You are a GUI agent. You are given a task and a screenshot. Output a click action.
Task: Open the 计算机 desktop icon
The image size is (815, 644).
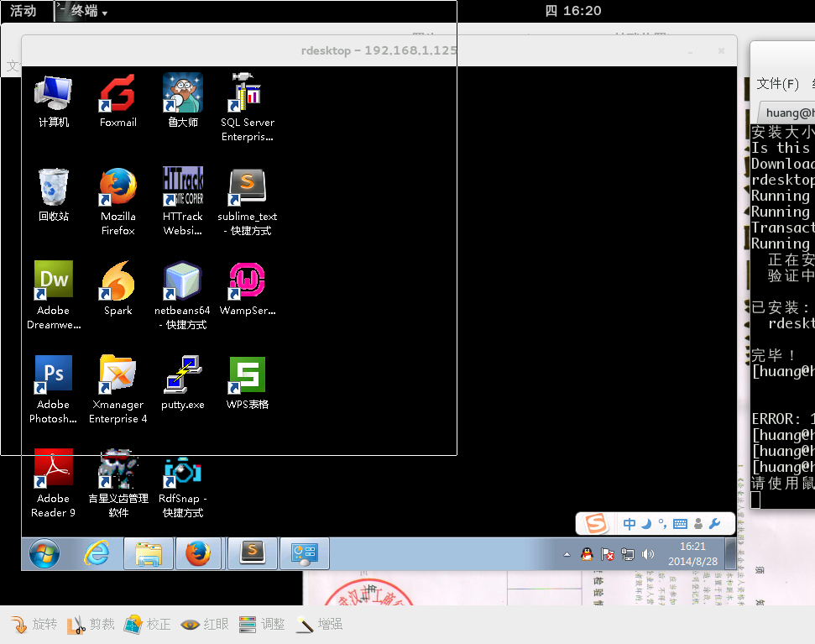coord(54,102)
